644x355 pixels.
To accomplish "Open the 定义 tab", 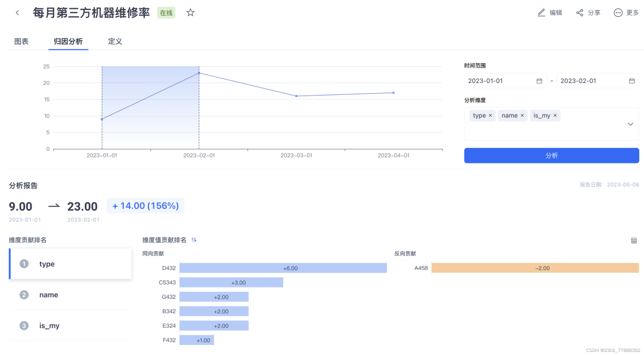I will (115, 42).
